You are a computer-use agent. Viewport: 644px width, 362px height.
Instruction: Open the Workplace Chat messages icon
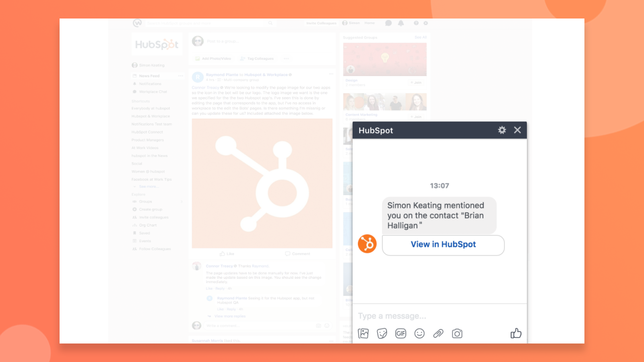pyautogui.click(x=388, y=23)
